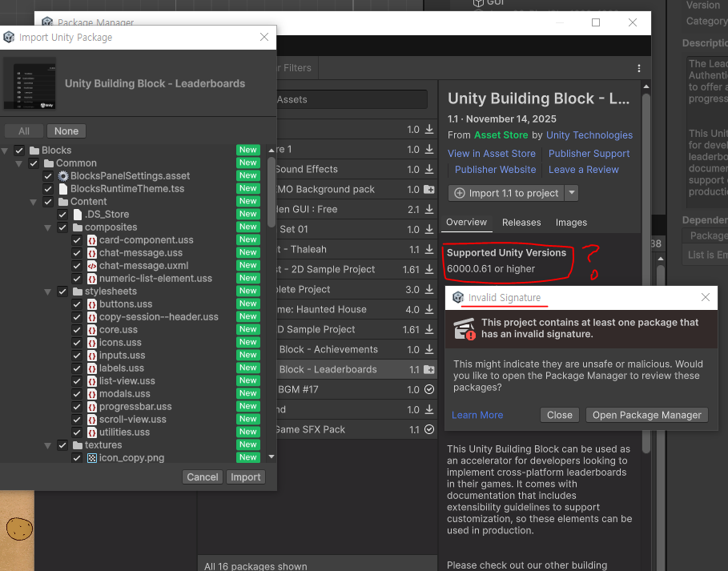Click the Common folder icon
Screen dimensions: 728x571
pos(49,163)
